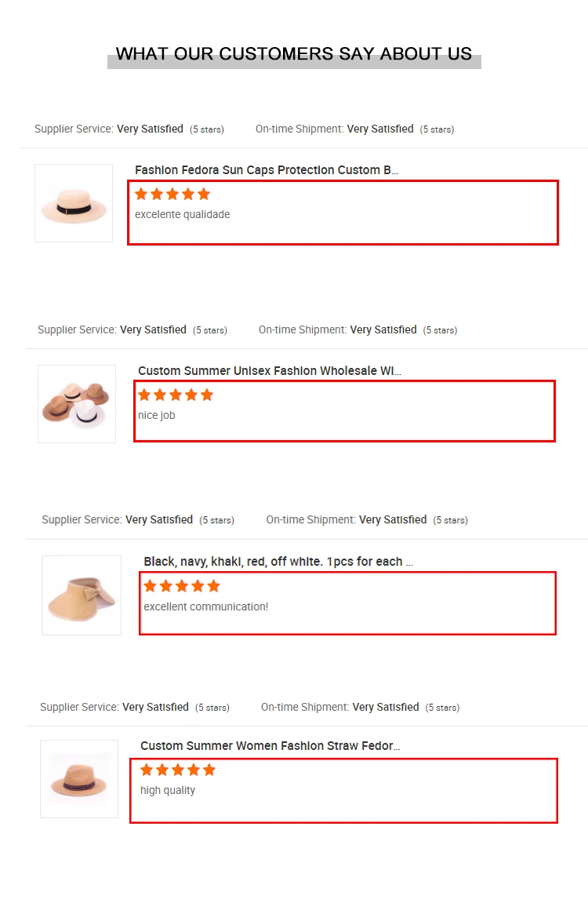588x910 pixels.
Task: Click the star rating above 'high quality'
Action: point(178,770)
